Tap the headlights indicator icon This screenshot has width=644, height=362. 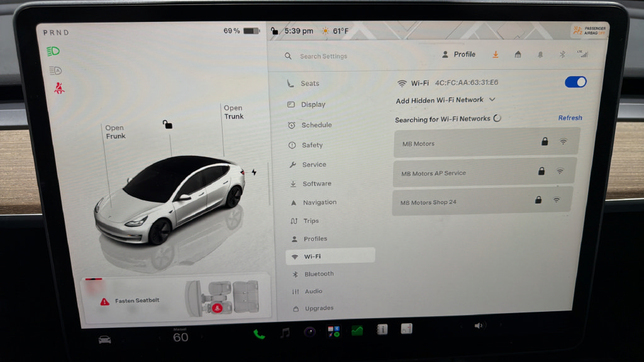coord(53,52)
